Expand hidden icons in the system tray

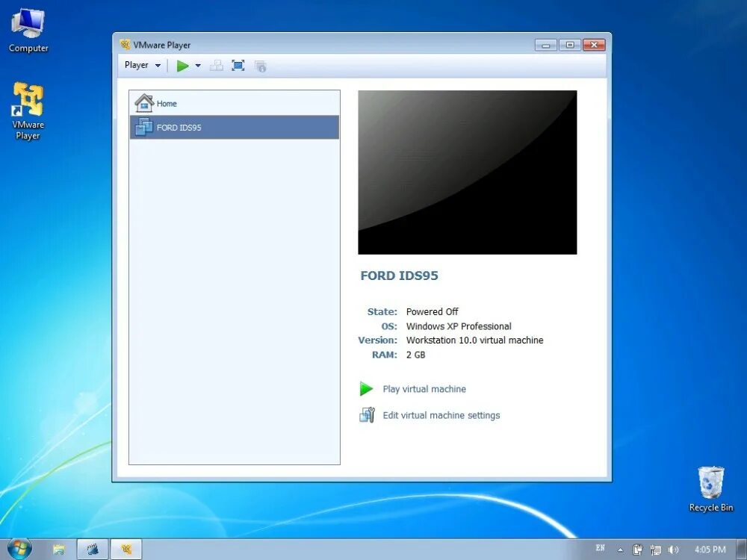(x=620, y=548)
